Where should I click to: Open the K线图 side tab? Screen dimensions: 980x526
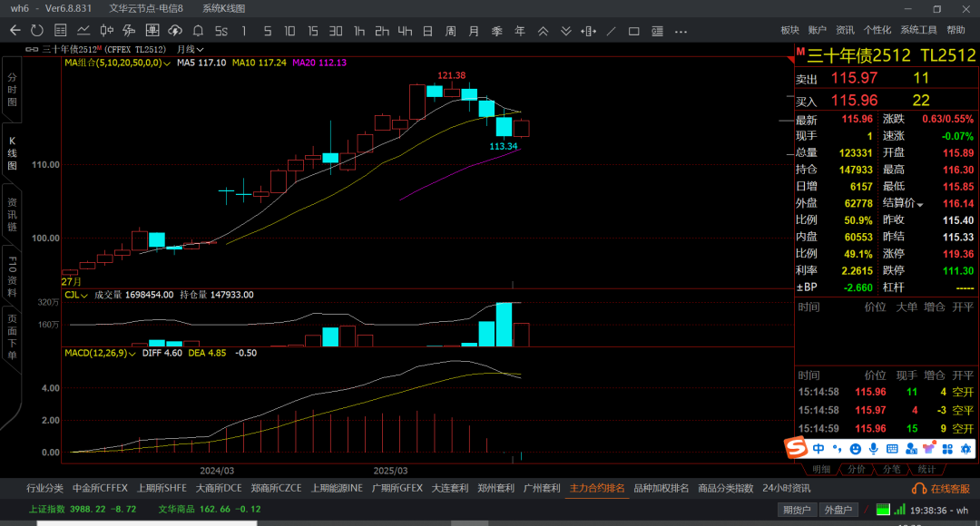point(12,153)
